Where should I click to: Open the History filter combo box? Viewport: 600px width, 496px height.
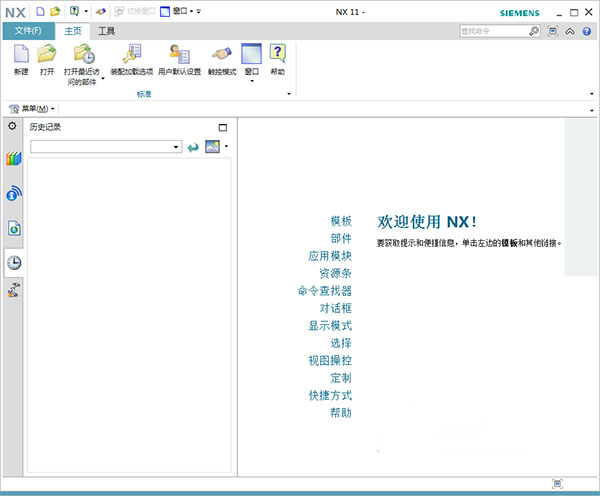pos(106,147)
